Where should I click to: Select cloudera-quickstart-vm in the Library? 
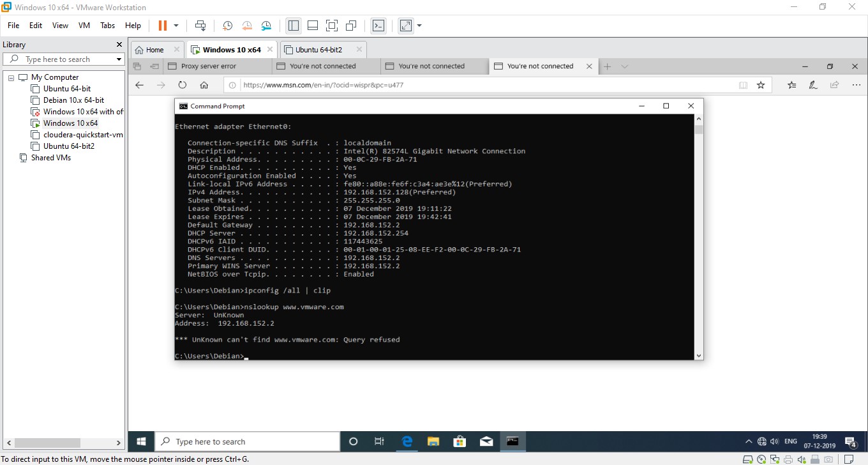(x=83, y=135)
